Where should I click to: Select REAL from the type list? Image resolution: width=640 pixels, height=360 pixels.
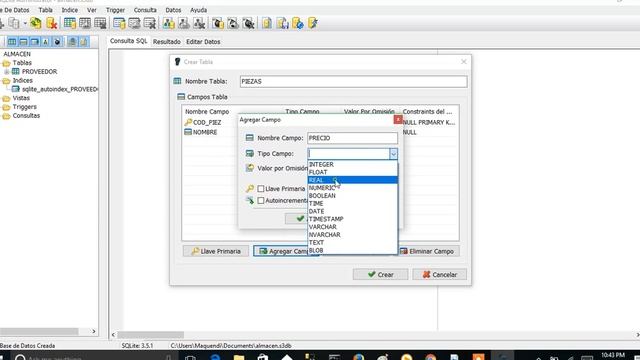352,180
